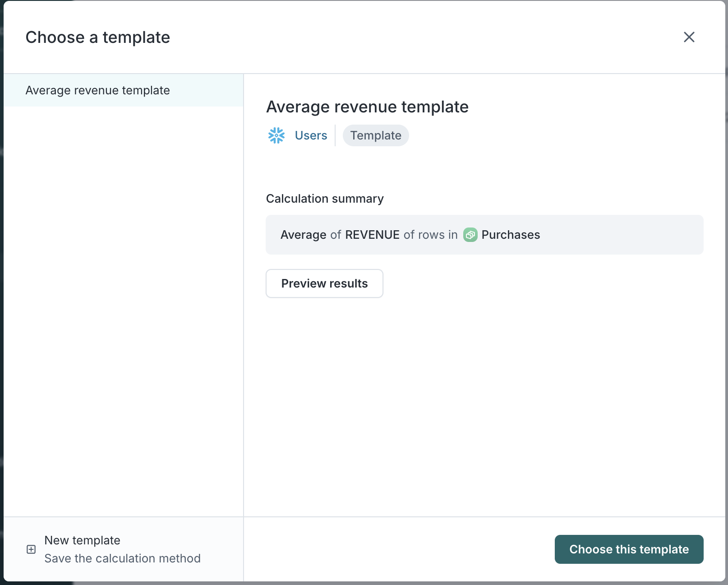728x585 pixels.
Task: Click the 'of rows in' summary text
Action: click(430, 235)
